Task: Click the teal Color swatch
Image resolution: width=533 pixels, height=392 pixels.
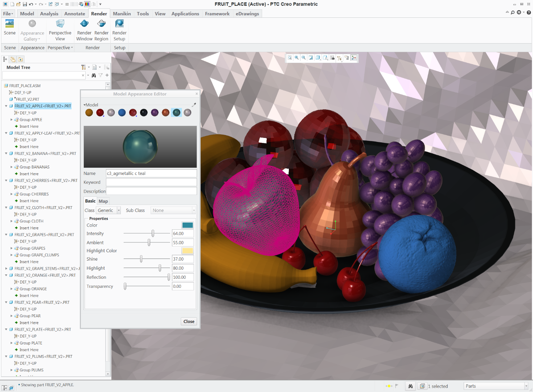Action: (x=188, y=225)
